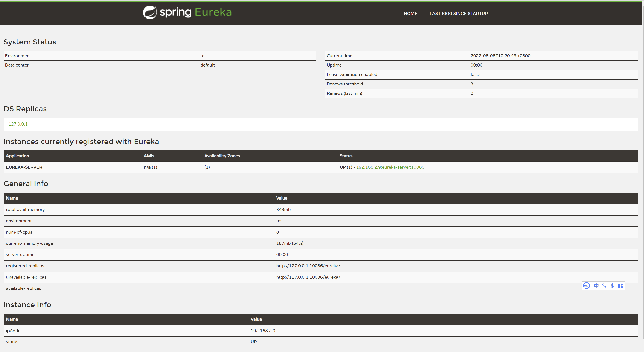The width and height of the screenshot is (644, 352).
Task: Click the Data center label
Action: tap(17, 65)
